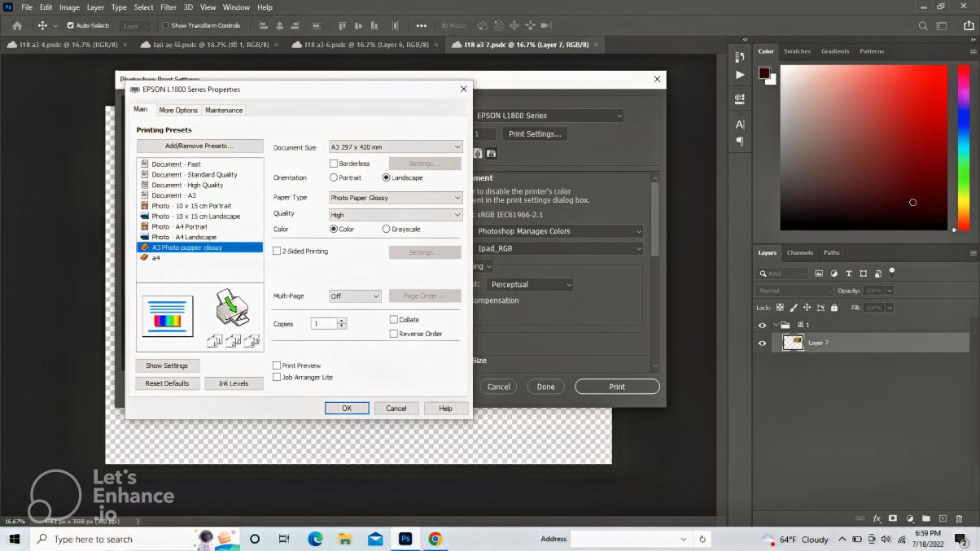Enable the Print Preview checkbox
Viewport: 980px width, 551px height.
click(x=277, y=365)
